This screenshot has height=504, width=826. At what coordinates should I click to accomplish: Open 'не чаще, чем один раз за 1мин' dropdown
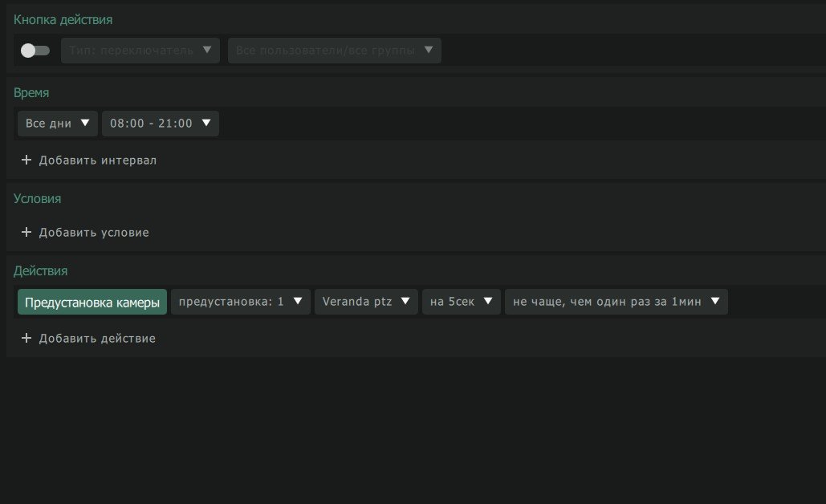(616, 302)
